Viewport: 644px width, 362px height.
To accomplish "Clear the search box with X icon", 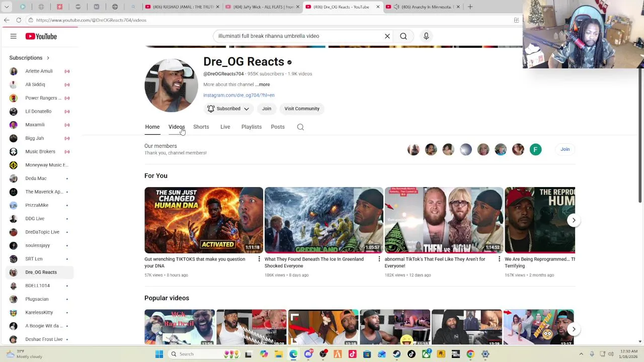I will click(x=387, y=36).
